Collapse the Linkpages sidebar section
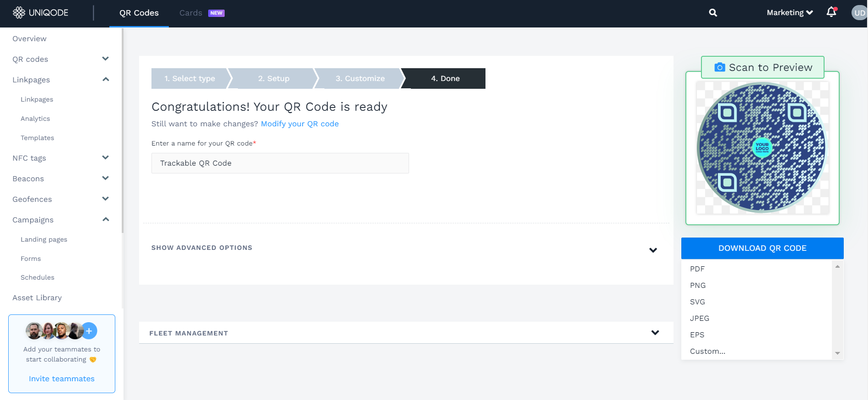Image resolution: width=868 pixels, height=400 pixels. point(106,80)
